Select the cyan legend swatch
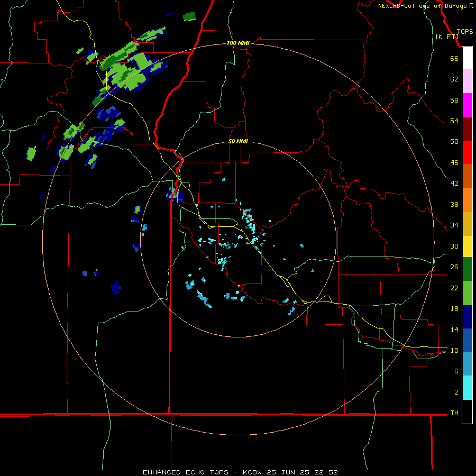The height and width of the screenshot is (476, 476). [x=467, y=388]
